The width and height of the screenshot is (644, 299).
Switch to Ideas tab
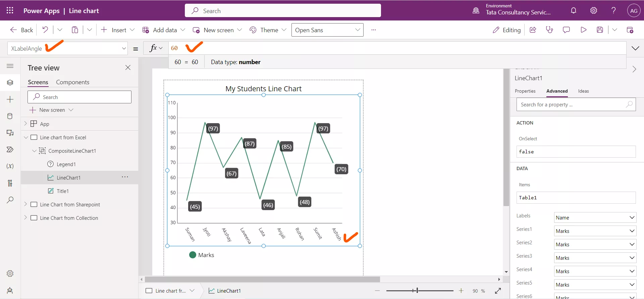(583, 91)
